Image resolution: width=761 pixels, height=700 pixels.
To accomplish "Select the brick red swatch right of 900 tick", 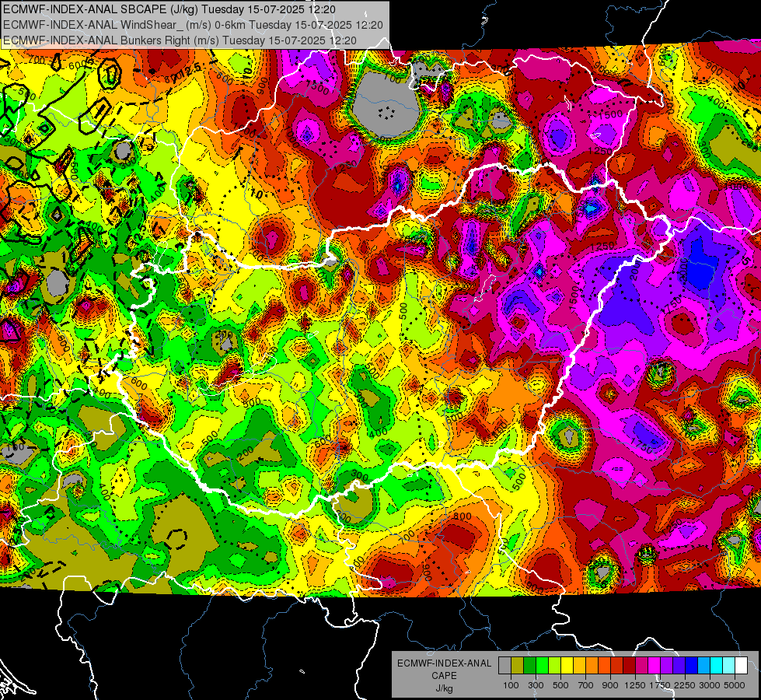I will pyautogui.click(x=617, y=666).
